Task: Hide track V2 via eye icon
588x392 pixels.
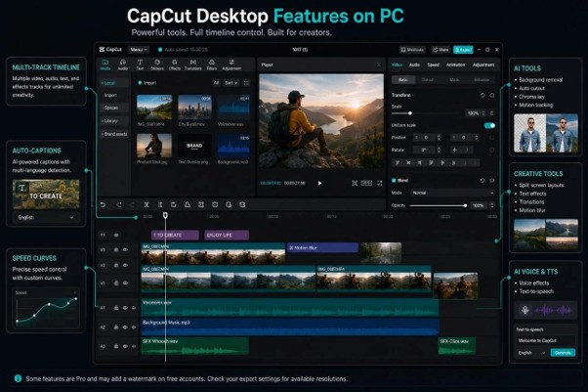Action: [125, 266]
